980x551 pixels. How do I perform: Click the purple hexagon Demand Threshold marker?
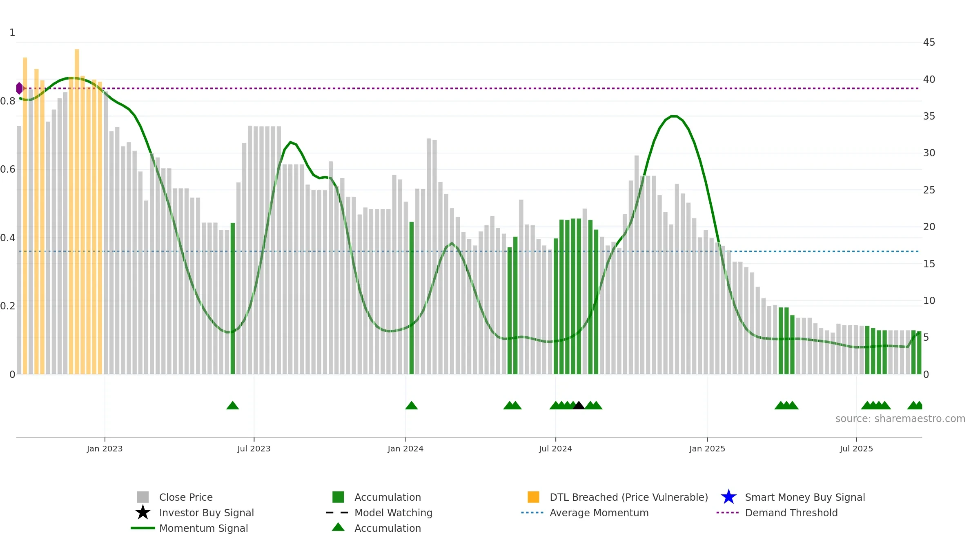coord(19,88)
